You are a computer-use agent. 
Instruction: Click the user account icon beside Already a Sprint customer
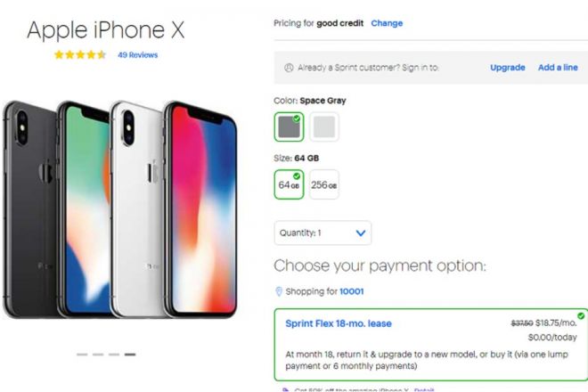289,68
